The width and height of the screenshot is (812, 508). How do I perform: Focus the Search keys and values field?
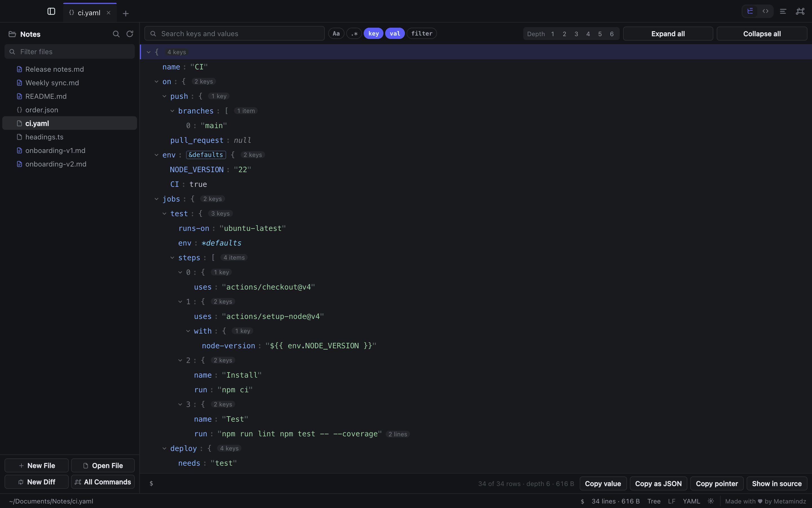(235, 34)
